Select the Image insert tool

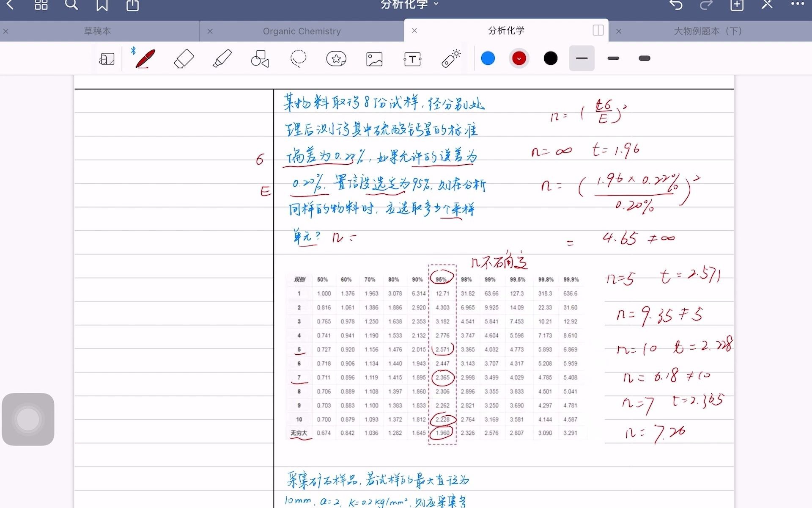tap(374, 59)
